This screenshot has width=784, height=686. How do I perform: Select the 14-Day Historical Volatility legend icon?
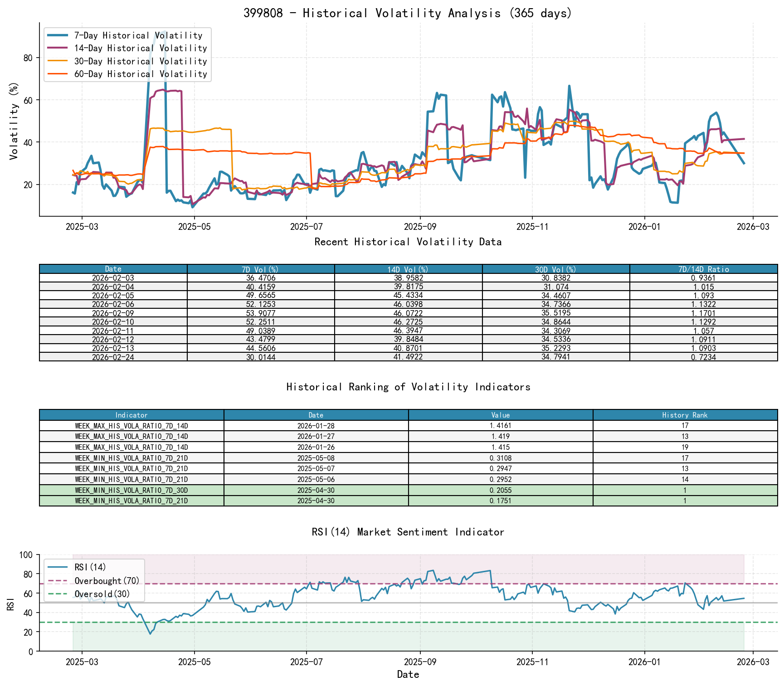[x=57, y=48]
